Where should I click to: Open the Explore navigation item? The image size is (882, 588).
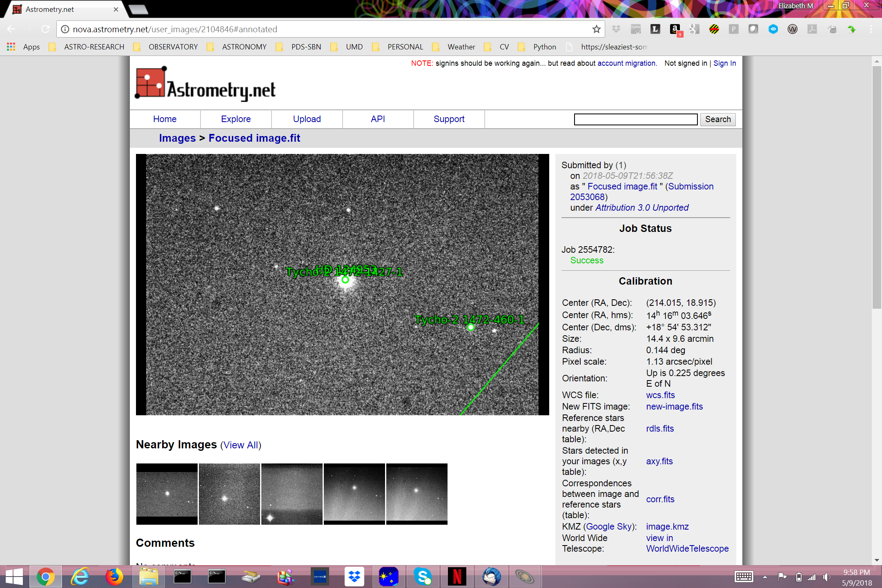click(x=236, y=119)
